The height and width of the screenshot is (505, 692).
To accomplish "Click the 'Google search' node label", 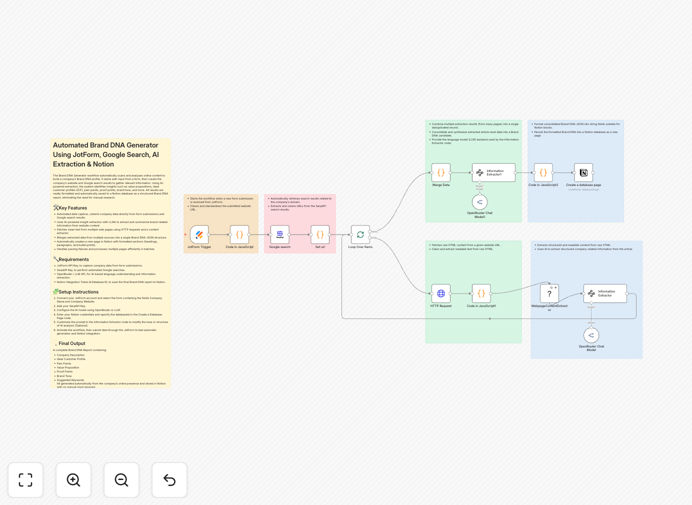I will click(x=280, y=247).
